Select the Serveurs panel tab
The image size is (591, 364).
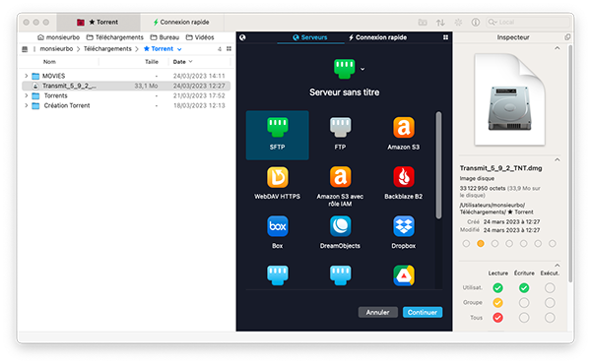[310, 37]
